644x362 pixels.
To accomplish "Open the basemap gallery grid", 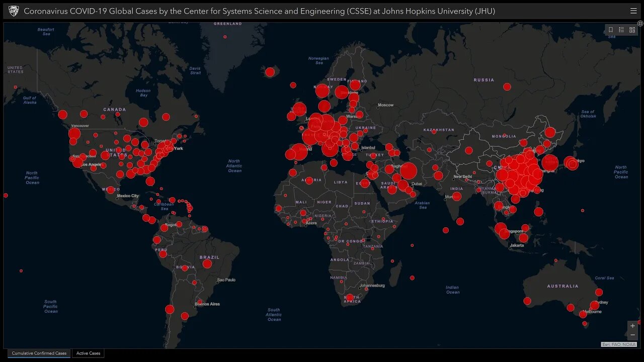I will 632,30.
